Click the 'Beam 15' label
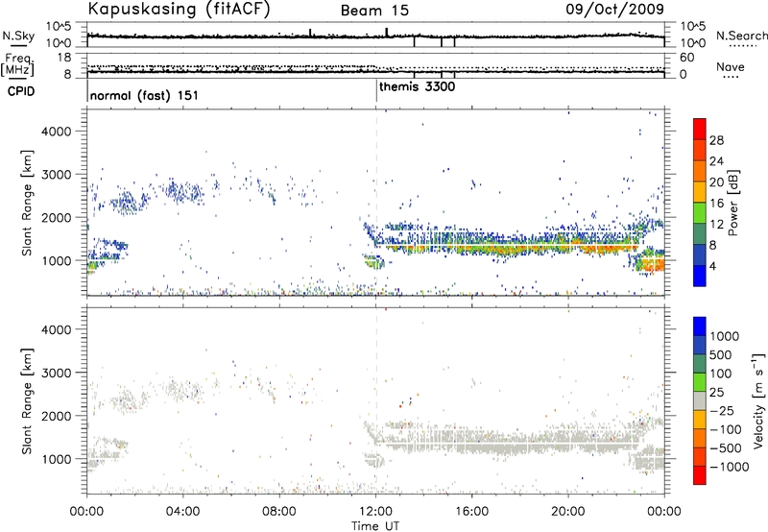 (x=374, y=11)
